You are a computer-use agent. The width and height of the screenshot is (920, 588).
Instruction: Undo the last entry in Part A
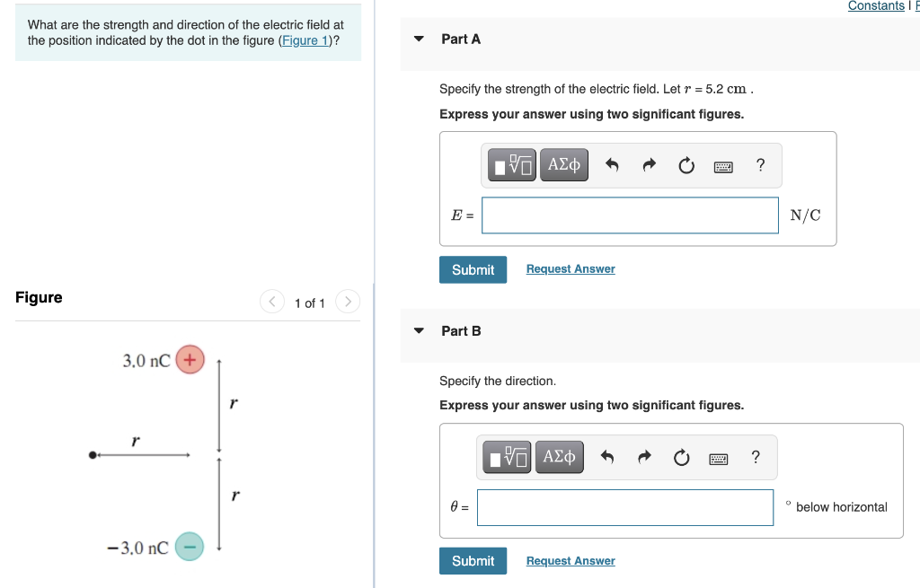[612, 164]
